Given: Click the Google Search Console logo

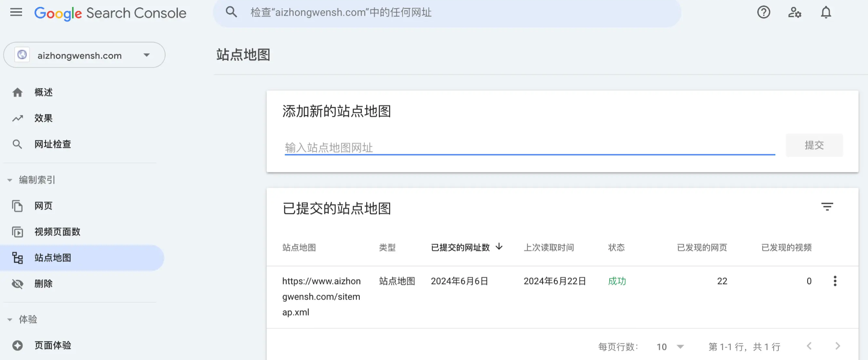Looking at the screenshot, I should (x=110, y=13).
